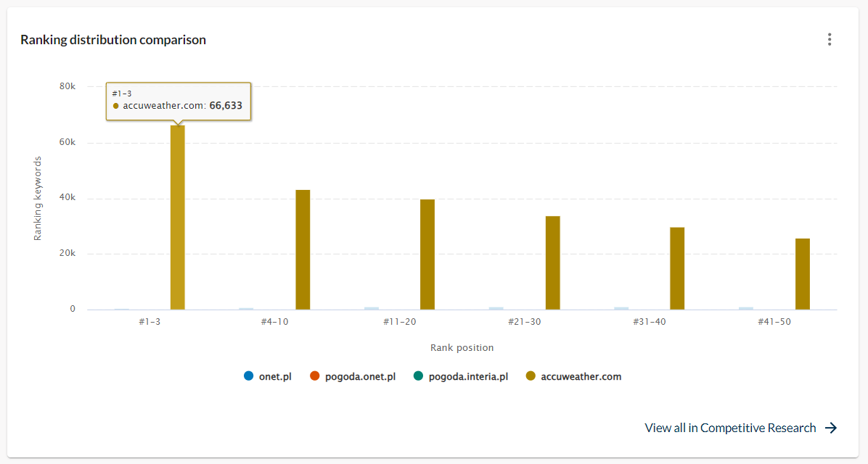868x464 pixels.
Task: Toggle accuweather.com series in legend
Action: (573, 376)
